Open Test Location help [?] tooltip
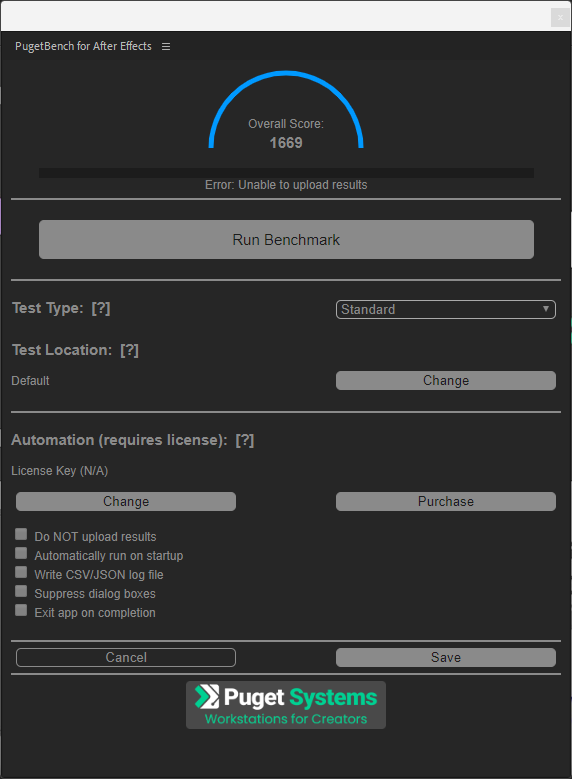This screenshot has height=779, width=572. tap(129, 350)
